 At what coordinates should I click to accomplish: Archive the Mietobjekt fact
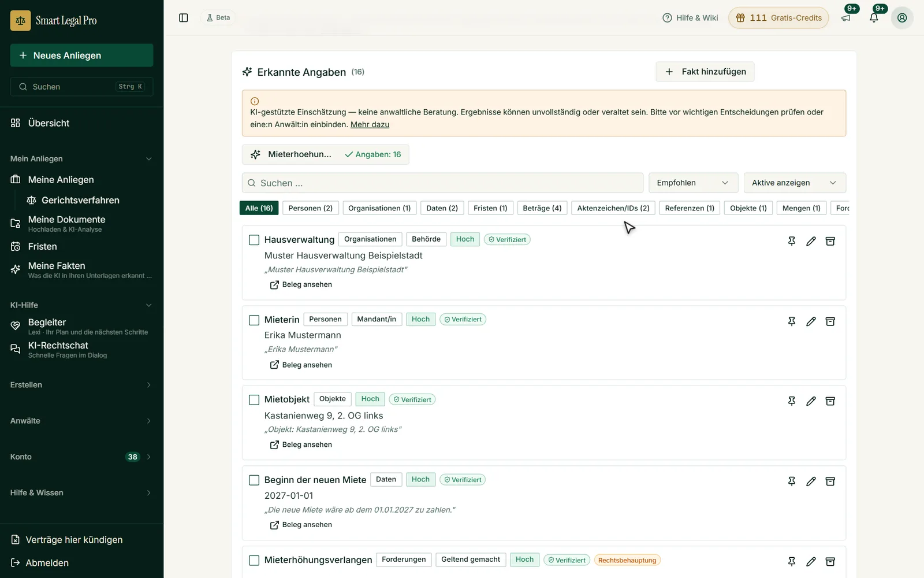(830, 401)
